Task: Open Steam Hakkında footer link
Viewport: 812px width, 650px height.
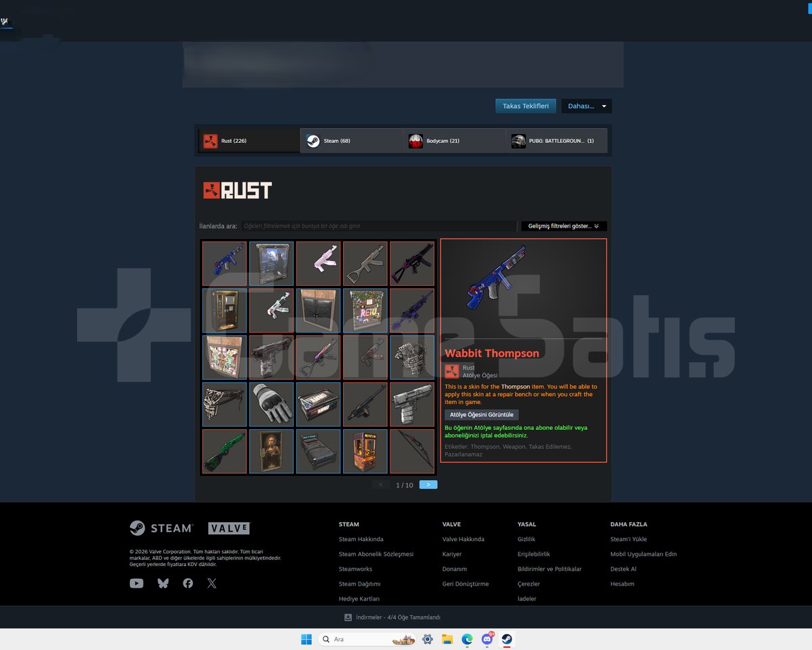Action: pos(361,539)
